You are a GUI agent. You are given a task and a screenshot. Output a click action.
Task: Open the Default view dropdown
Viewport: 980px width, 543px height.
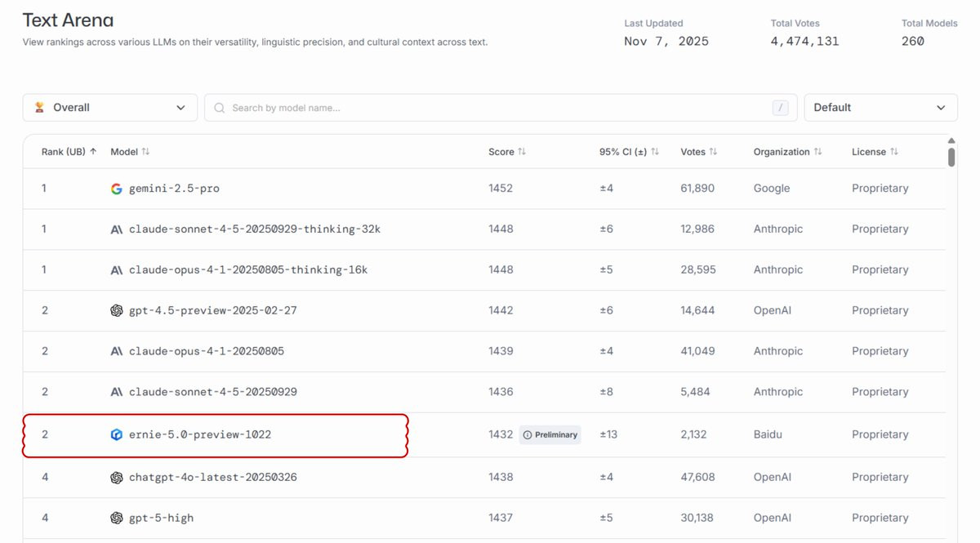click(x=880, y=108)
